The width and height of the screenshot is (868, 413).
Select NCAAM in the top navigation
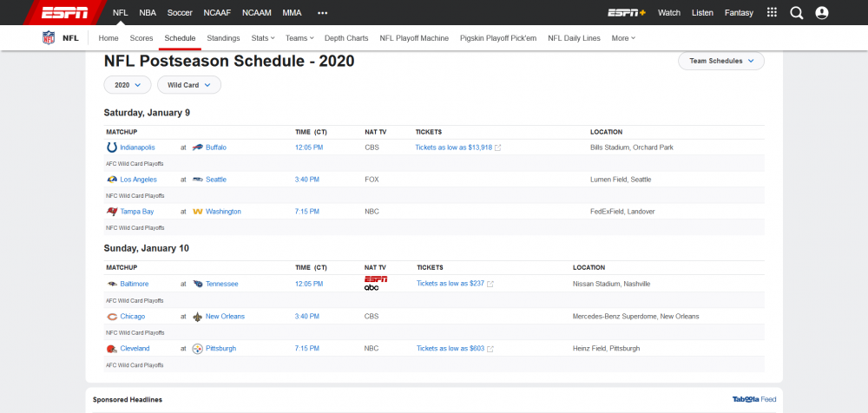coord(257,13)
